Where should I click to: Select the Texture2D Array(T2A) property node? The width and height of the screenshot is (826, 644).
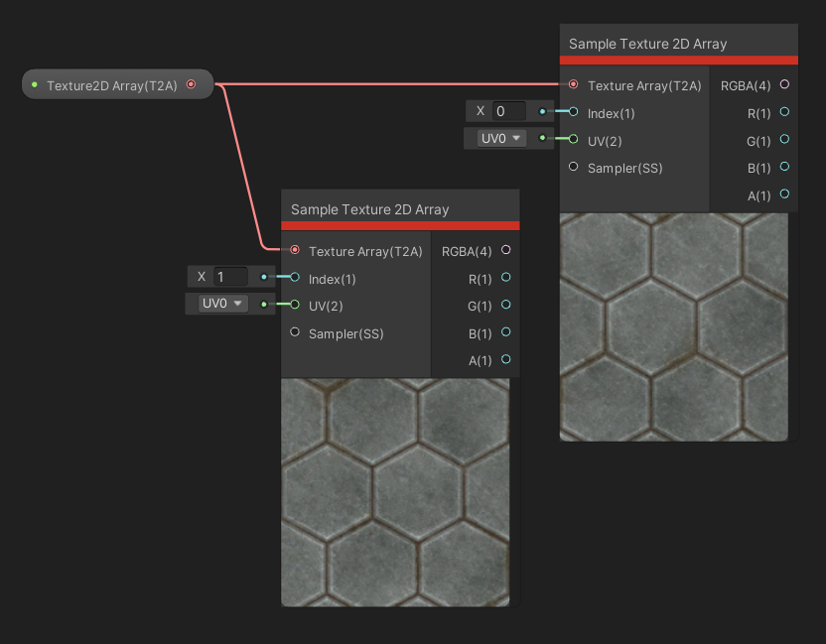(109, 85)
